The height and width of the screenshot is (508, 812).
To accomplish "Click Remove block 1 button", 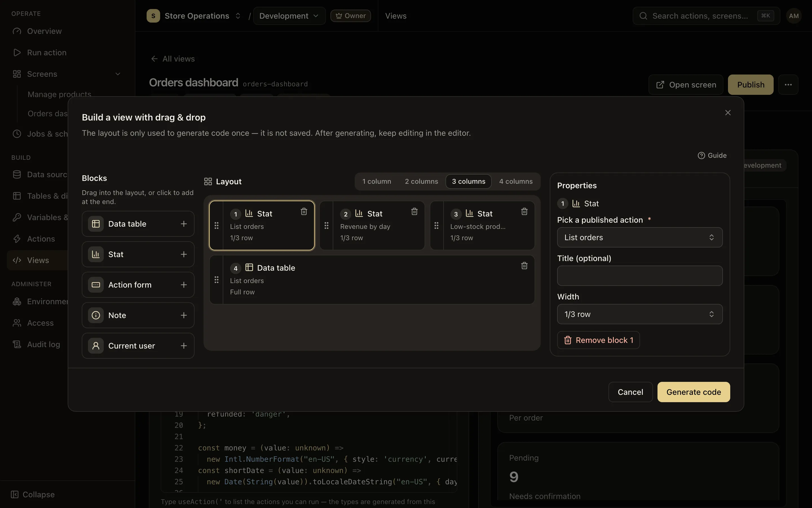I will coord(598,340).
